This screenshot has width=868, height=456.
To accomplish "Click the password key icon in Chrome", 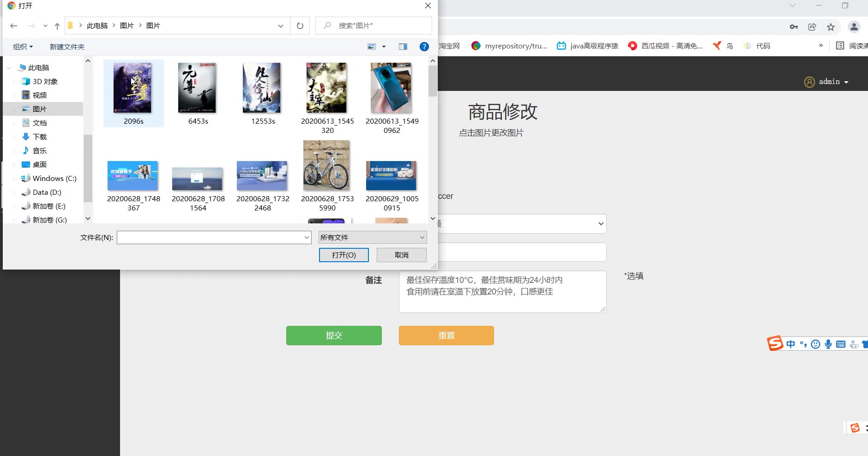I will [x=794, y=27].
